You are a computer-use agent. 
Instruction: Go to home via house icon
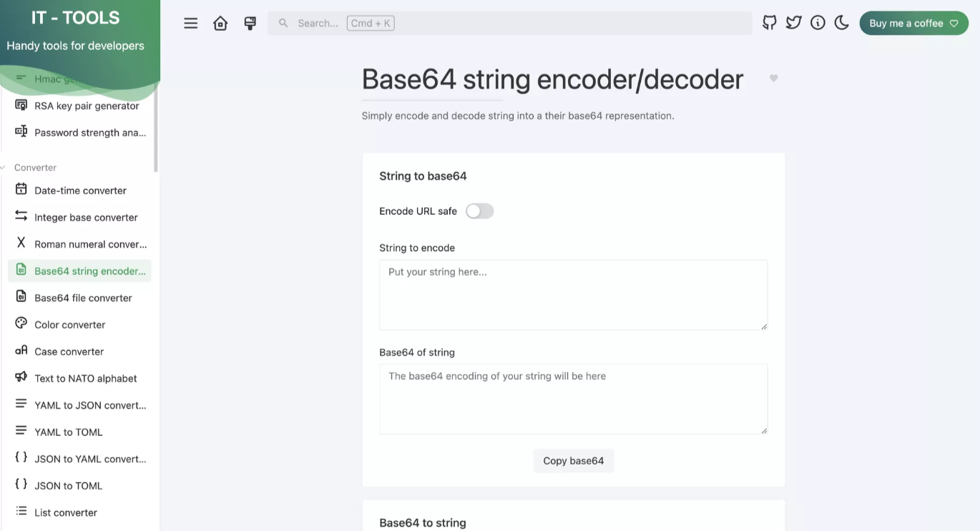220,23
